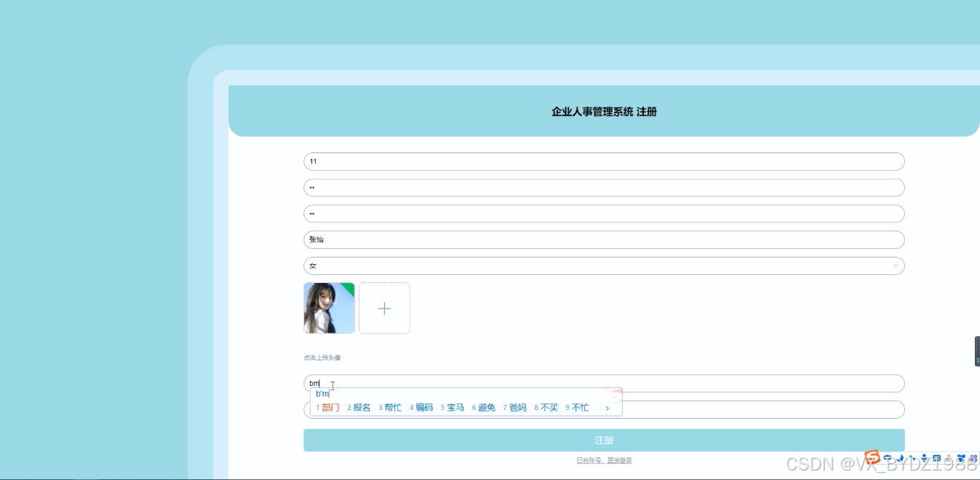Select candidate 8 不买
Screen dimensions: 980x480
[546, 408]
